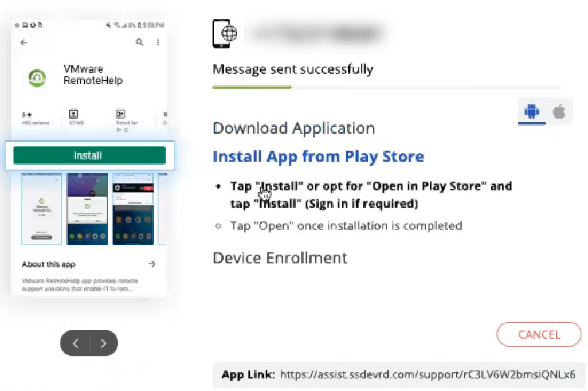588x391 pixels.
Task: Click the device globe icon at top
Action: (x=225, y=33)
